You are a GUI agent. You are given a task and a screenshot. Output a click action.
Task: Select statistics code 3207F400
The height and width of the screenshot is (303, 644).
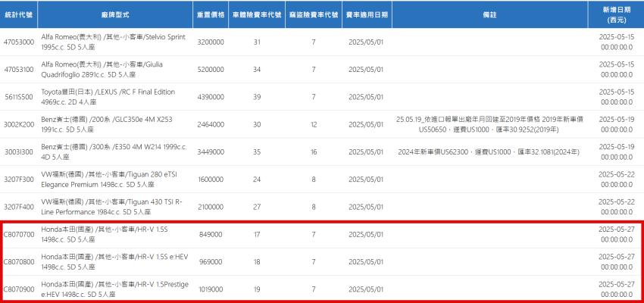[x=19, y=207]
